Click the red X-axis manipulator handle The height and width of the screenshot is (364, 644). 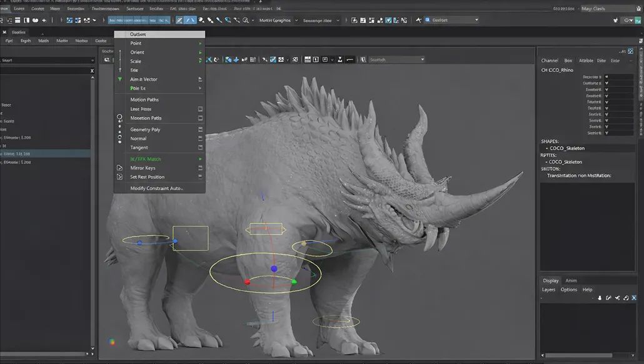[247, 282]
